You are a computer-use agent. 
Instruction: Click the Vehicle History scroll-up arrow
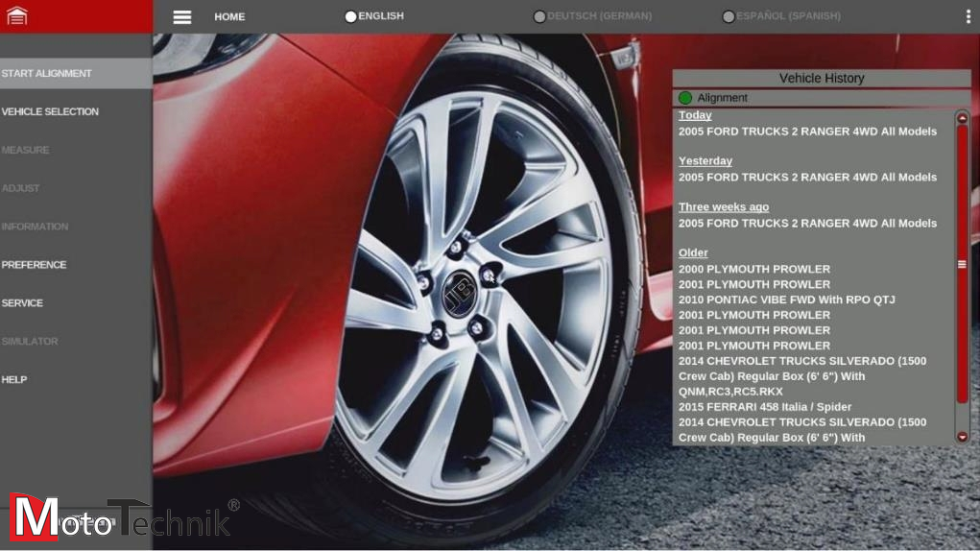pyautogui.click(x=962, y=118)
